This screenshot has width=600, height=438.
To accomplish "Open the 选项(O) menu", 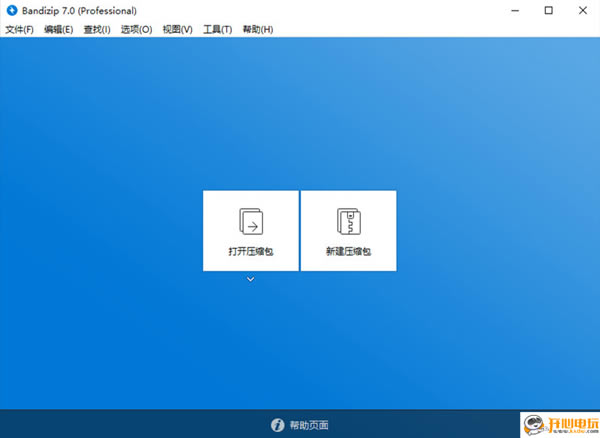I will [136, 29].
